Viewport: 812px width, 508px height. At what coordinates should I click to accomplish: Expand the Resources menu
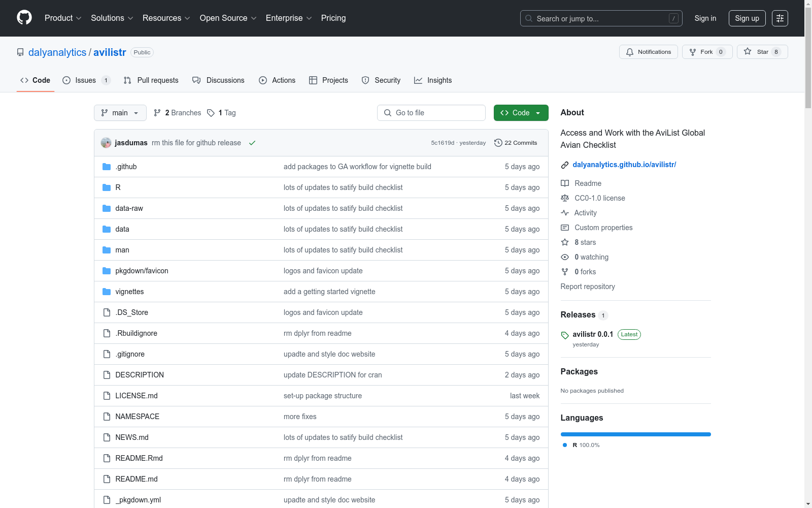[166, 18]
